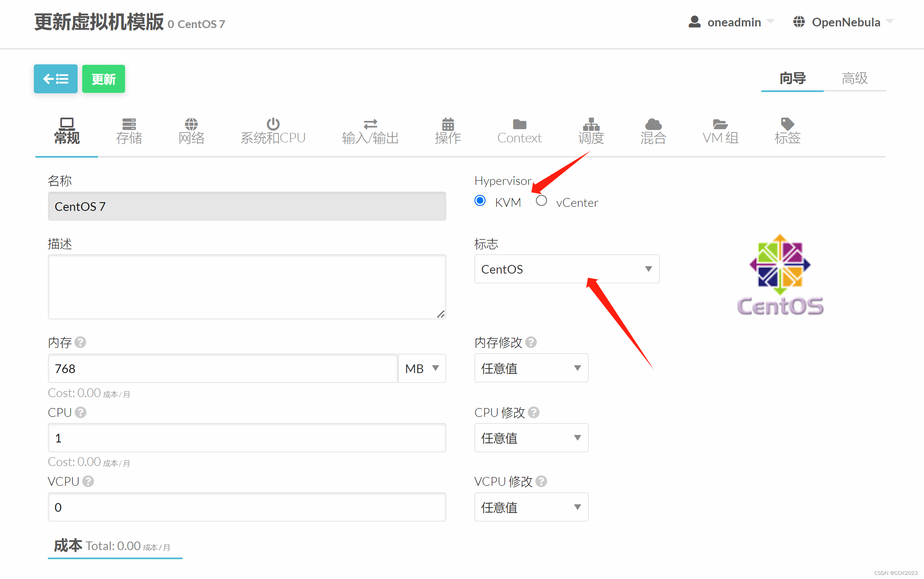
Task: Select the KVM hypervisor radio button
Action: [480, 201]
